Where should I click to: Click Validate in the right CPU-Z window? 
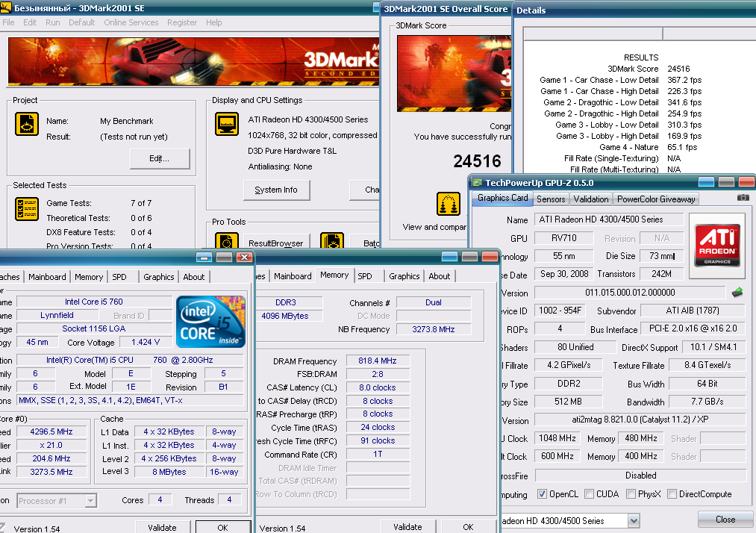[408, 527]
